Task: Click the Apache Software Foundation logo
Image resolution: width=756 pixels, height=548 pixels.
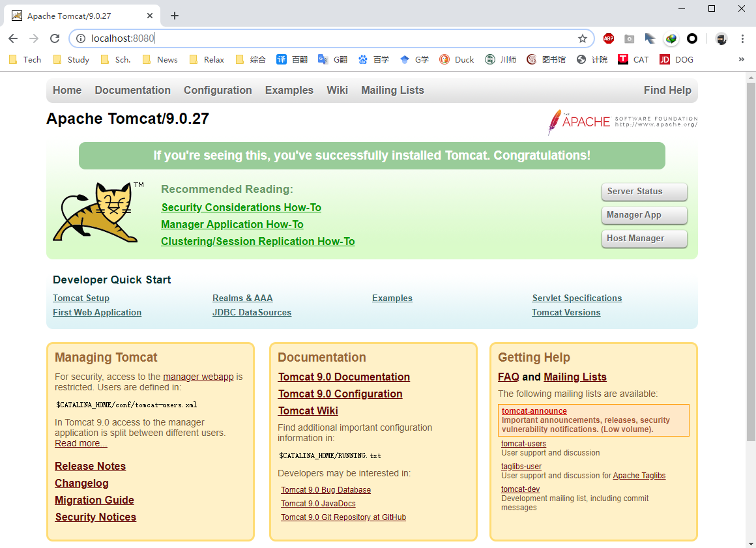Action: (x=622, y=121)
